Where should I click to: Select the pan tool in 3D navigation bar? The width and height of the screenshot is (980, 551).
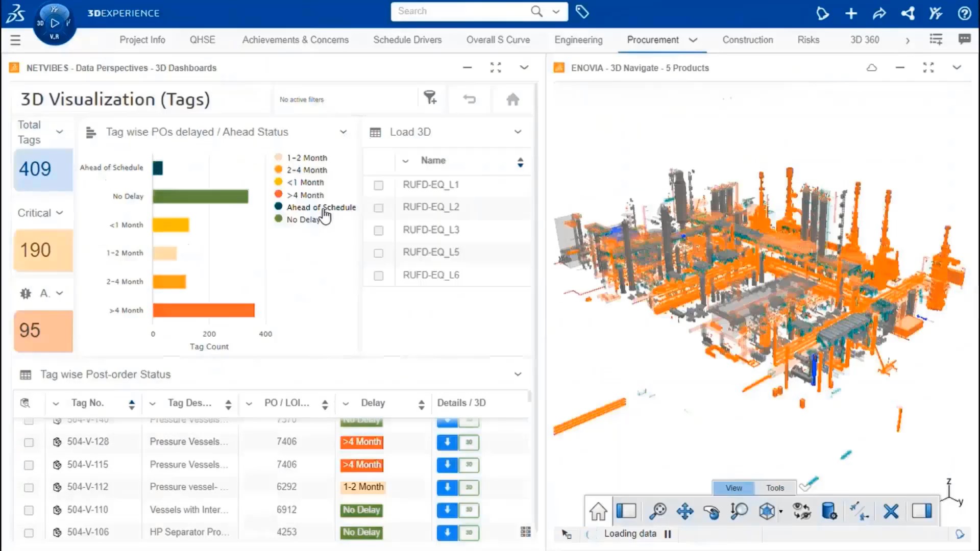click(x=684, y=511)
